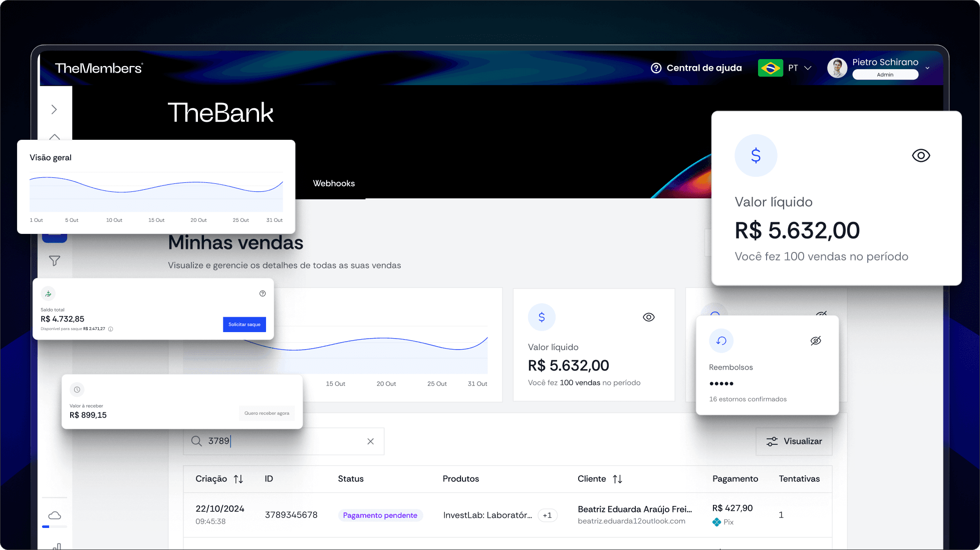Click the Tentativas column header
The height and width of the screenshot is (550, 980).
(x=799, y=479)
